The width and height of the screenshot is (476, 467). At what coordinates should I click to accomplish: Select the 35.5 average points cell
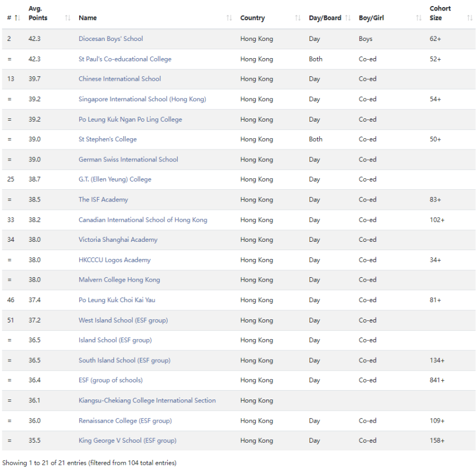pyautogui.click(x=35, y=440)
